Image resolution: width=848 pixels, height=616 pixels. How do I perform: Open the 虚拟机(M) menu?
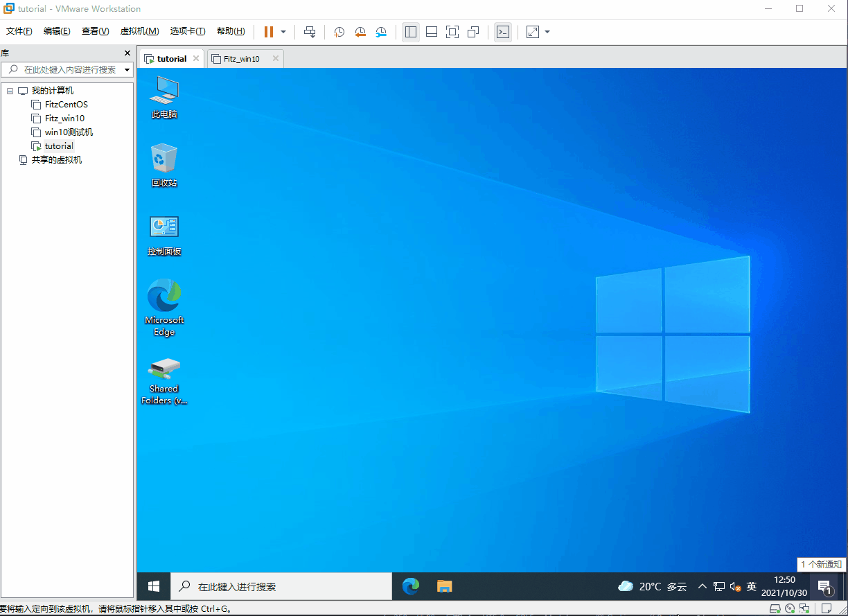(x=139, y=31)
